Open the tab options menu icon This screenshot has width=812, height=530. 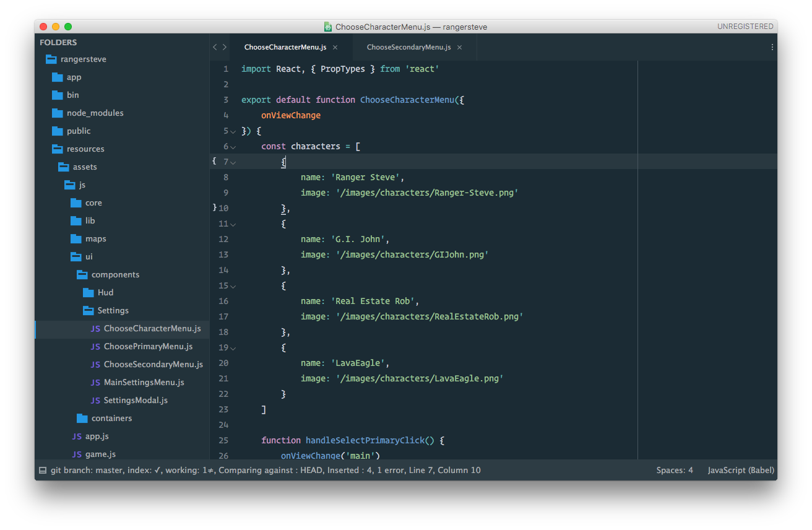772,47
